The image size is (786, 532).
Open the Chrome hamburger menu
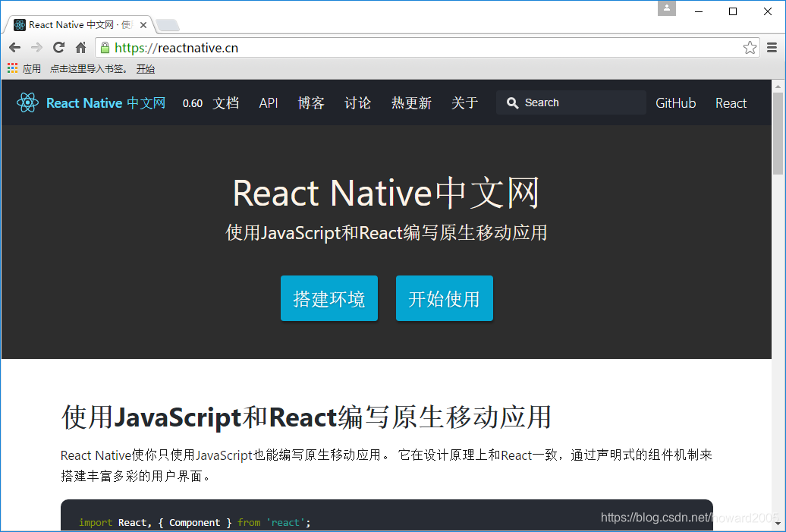coord(772,48)
